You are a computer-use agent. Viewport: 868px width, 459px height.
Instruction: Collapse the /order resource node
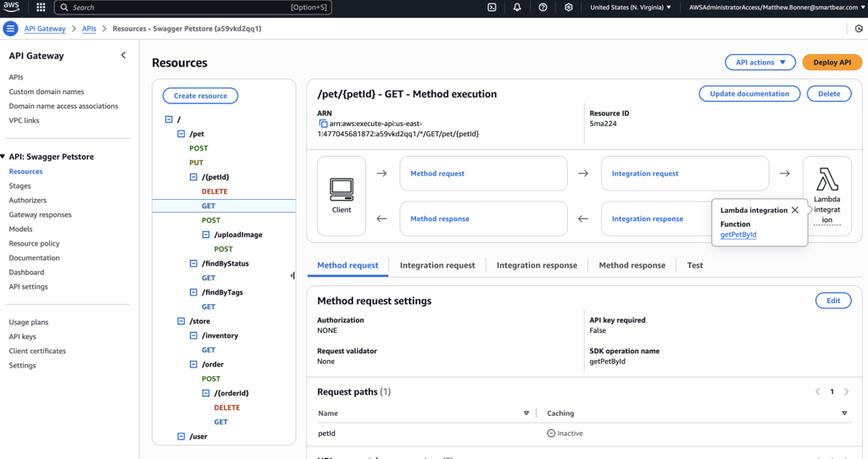tap(193, 364)
